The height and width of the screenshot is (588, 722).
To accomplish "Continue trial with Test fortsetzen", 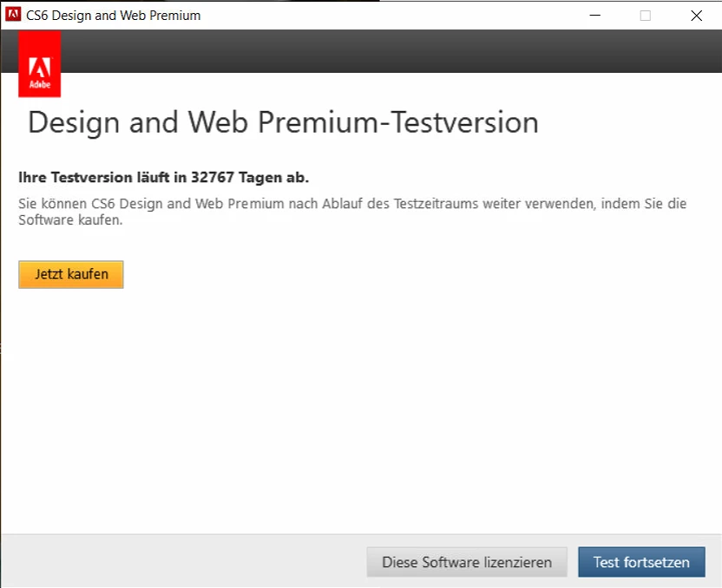I will tap(641, 562).
